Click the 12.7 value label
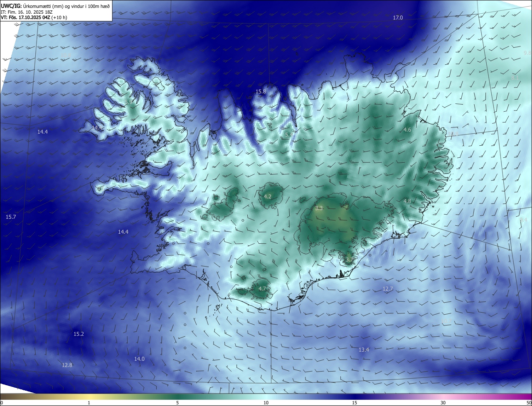The width and height of the screenshot is (532, 406). [x=387, y=289]
